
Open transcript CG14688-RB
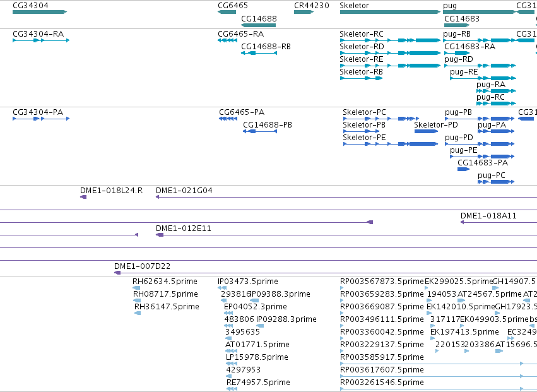tap(266, 47)
